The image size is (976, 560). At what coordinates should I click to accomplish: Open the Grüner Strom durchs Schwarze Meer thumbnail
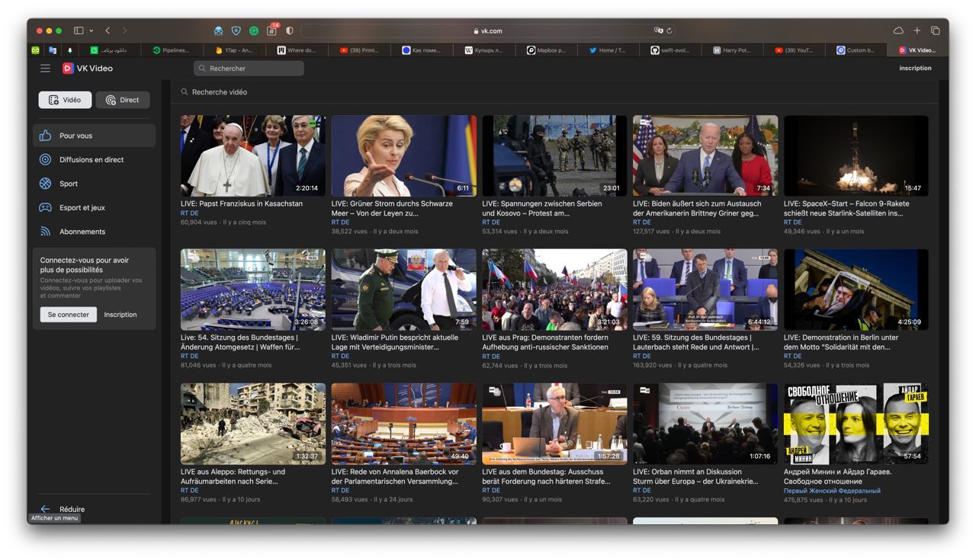[x=404, y=156]
